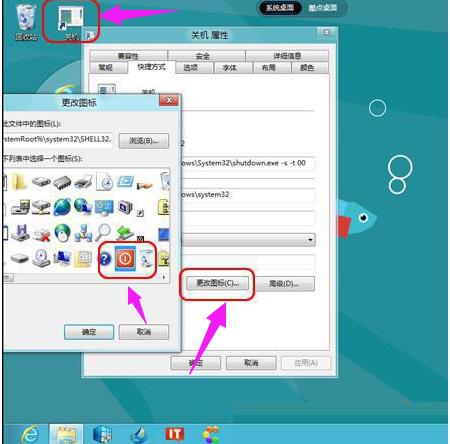The width and height of the screenshot is (450, 444).
Task: Select the 快捷方式 tab
Action: tap(151, 67)
